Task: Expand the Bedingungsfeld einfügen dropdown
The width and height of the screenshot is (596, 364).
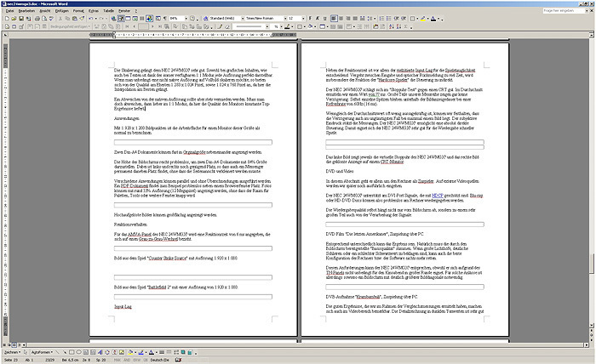Action: pos(71,26)
